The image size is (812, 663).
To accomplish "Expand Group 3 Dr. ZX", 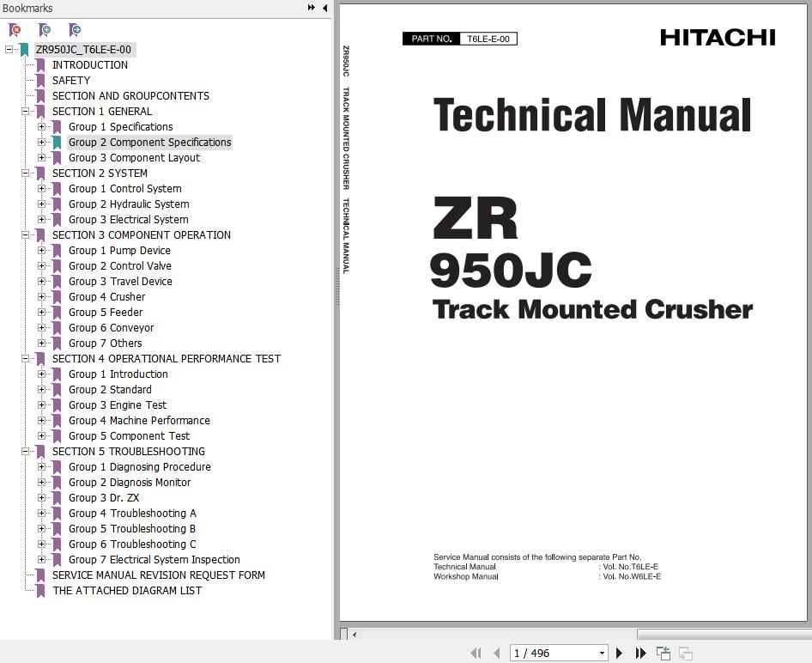I will point(41,498).
